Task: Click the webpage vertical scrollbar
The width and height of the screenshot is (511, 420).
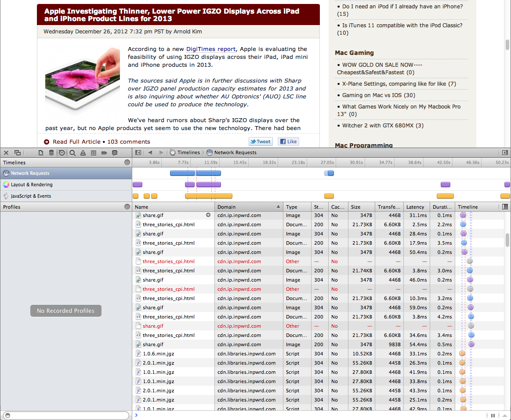Action: click(507, 45)
